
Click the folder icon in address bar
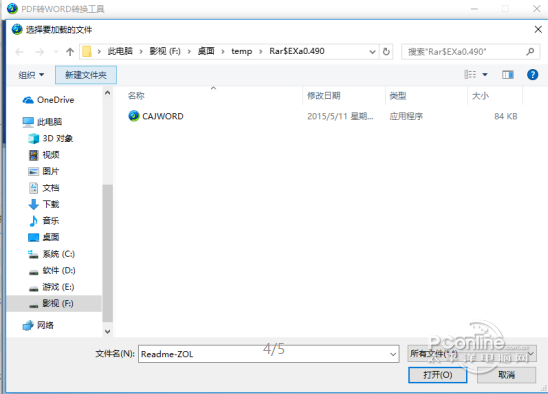tap(87, 52)
